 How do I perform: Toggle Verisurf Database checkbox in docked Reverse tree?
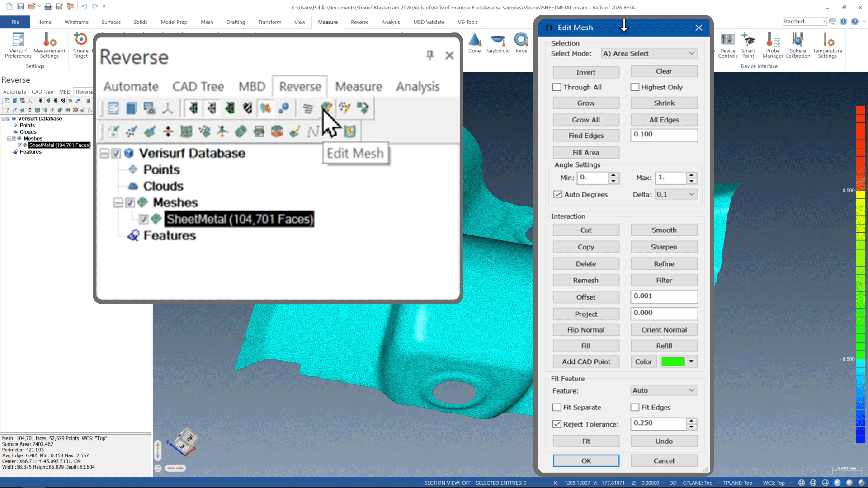pos(8,119)
